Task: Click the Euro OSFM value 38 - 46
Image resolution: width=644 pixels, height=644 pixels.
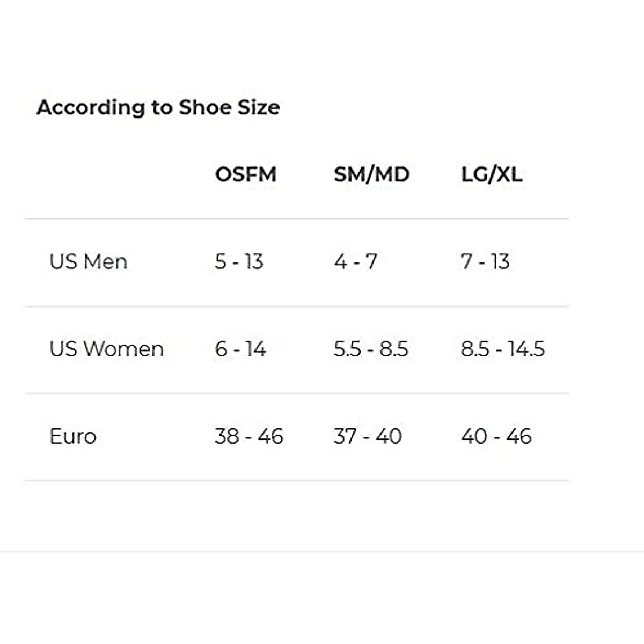Action: (x=249, y=436)
